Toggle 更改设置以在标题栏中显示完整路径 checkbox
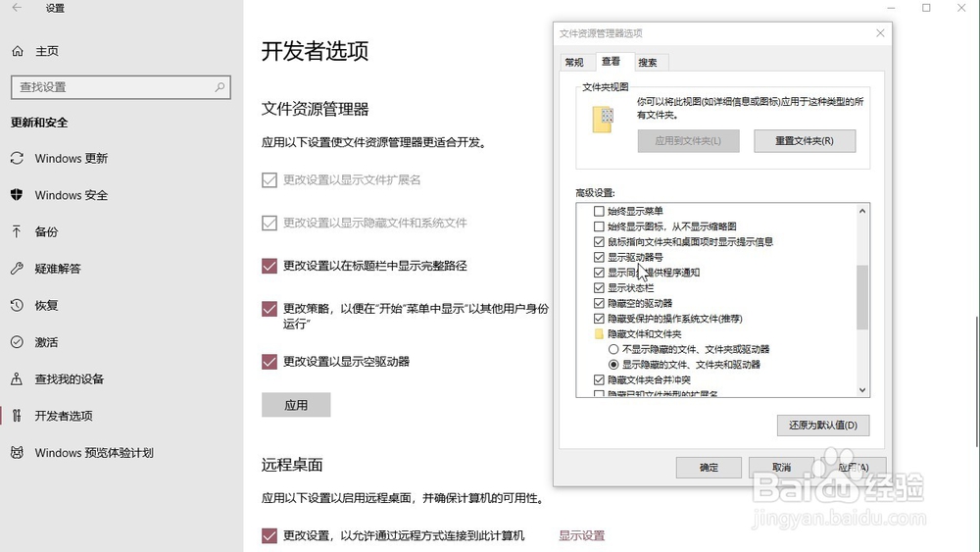 coord(269,266)
